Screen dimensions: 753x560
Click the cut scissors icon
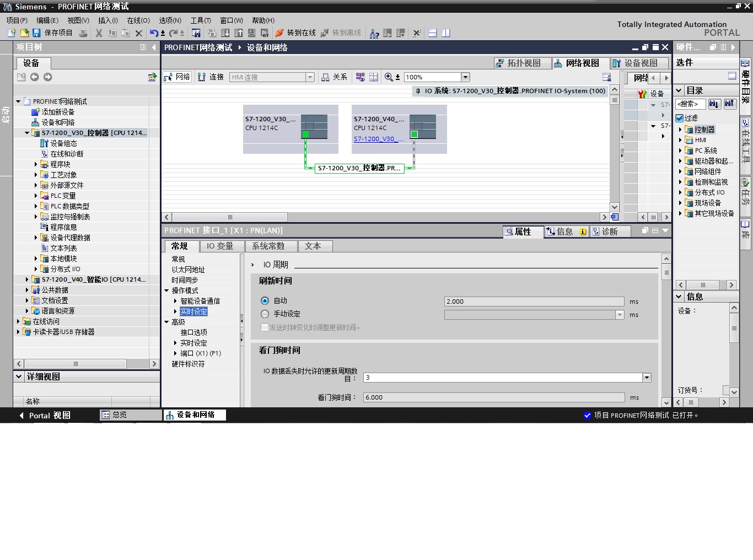click(x=99, y=33)
